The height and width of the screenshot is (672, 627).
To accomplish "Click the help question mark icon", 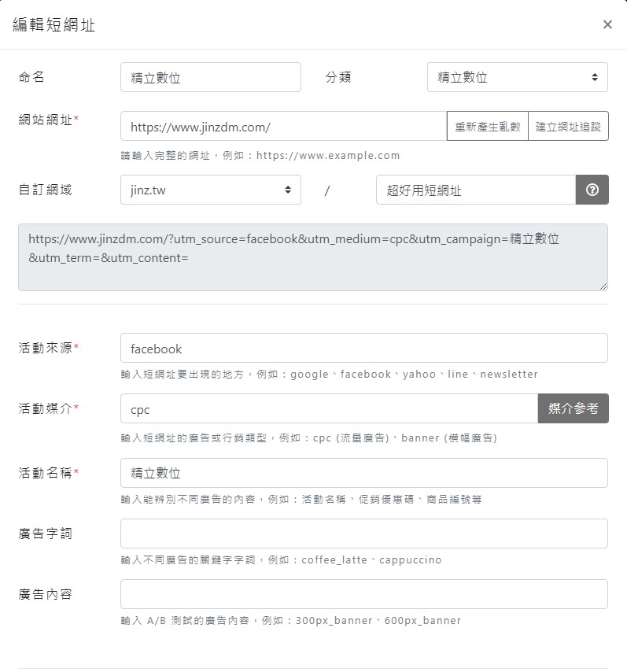I will [x=592, y=190].
